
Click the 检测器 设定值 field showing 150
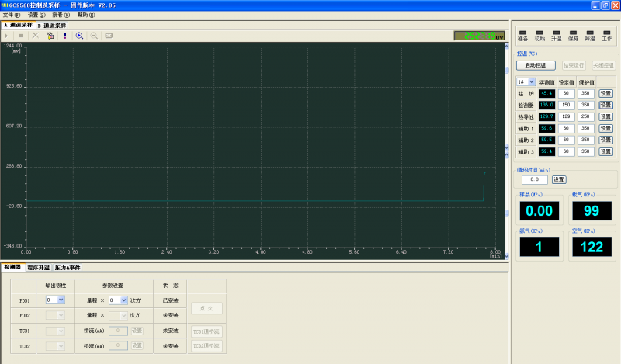566,105
